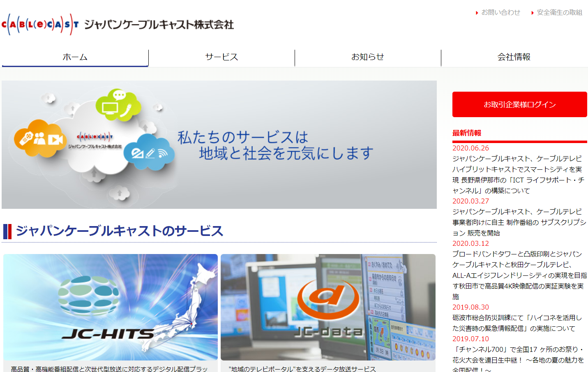Viewport: 588px width, 372px height.
Task: Follow the お問い合わせ header link
Action: tap(500, 12)
